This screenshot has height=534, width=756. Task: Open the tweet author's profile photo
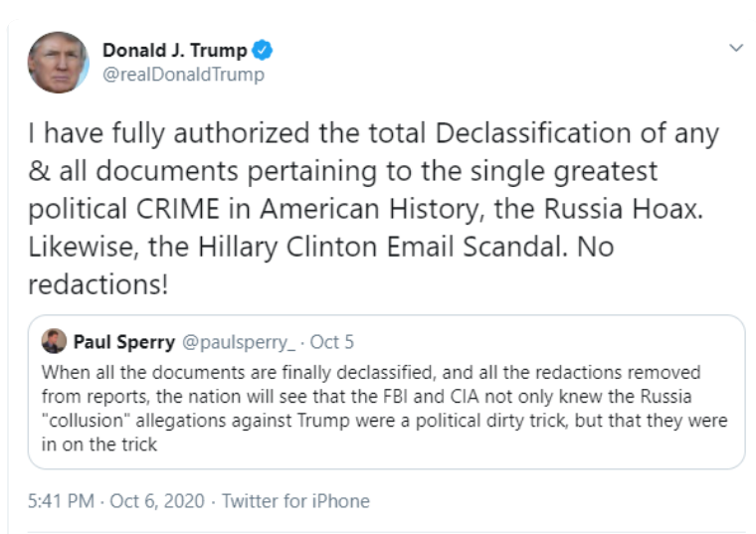tap(58, 62)
